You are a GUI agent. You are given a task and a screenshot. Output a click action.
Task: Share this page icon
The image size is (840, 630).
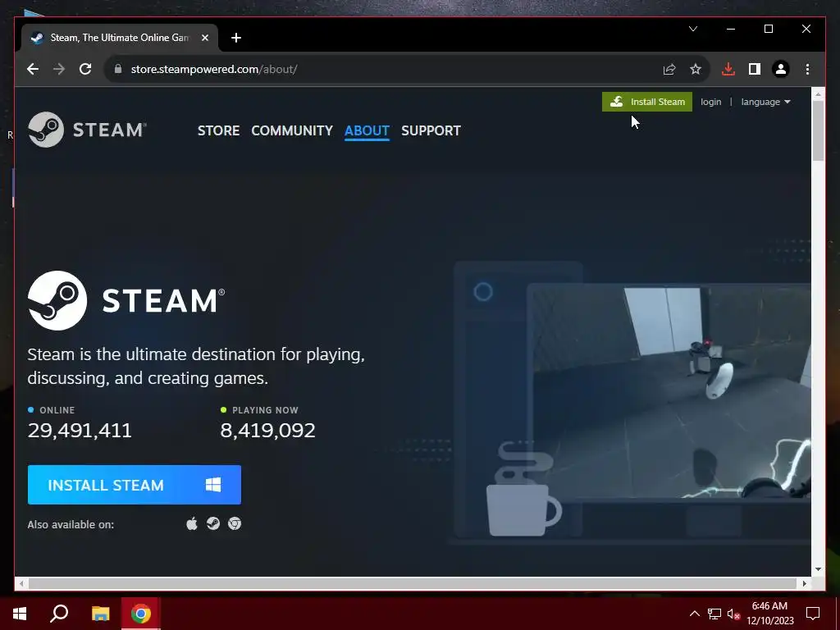click(669, 69)
